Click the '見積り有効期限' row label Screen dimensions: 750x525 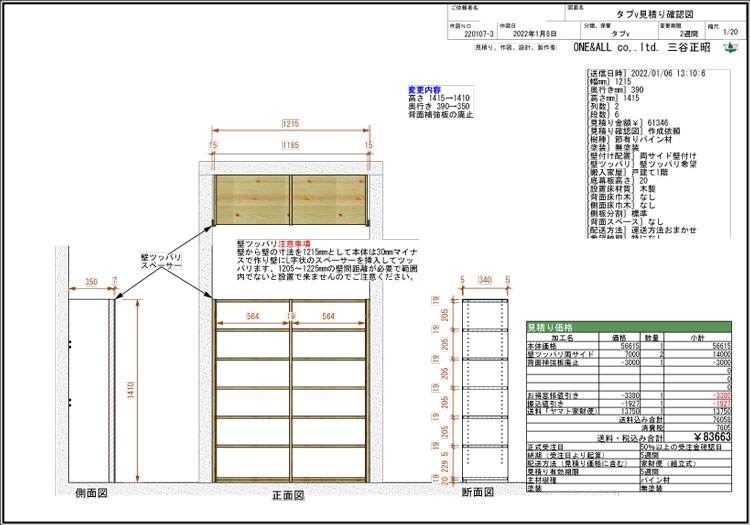(552, 471)
